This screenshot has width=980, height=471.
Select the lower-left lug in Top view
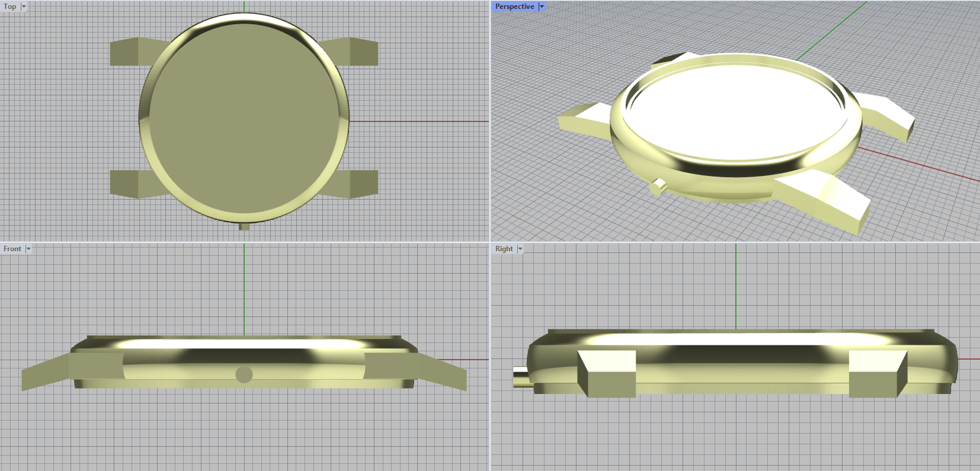click(x=127, y=184)
